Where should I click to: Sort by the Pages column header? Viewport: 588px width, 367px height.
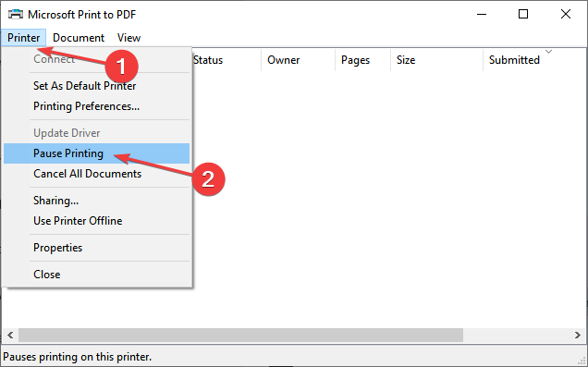pyautogui.click(x=362, y=60)
